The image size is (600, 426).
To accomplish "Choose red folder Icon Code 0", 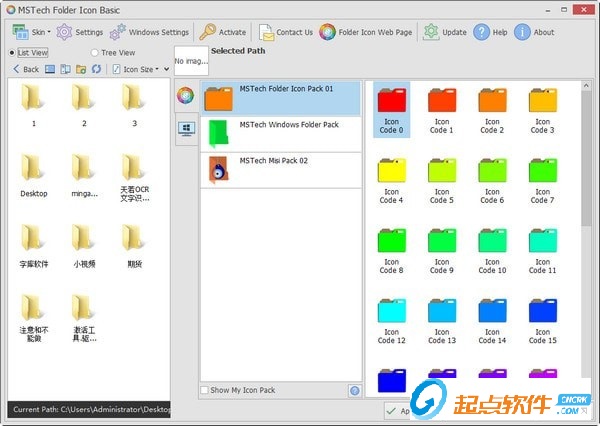I will point(391,110).
